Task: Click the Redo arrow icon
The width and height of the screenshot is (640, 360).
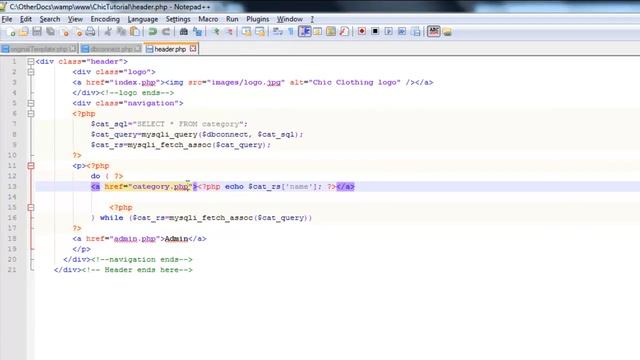Action: click(x=166, y=32)
